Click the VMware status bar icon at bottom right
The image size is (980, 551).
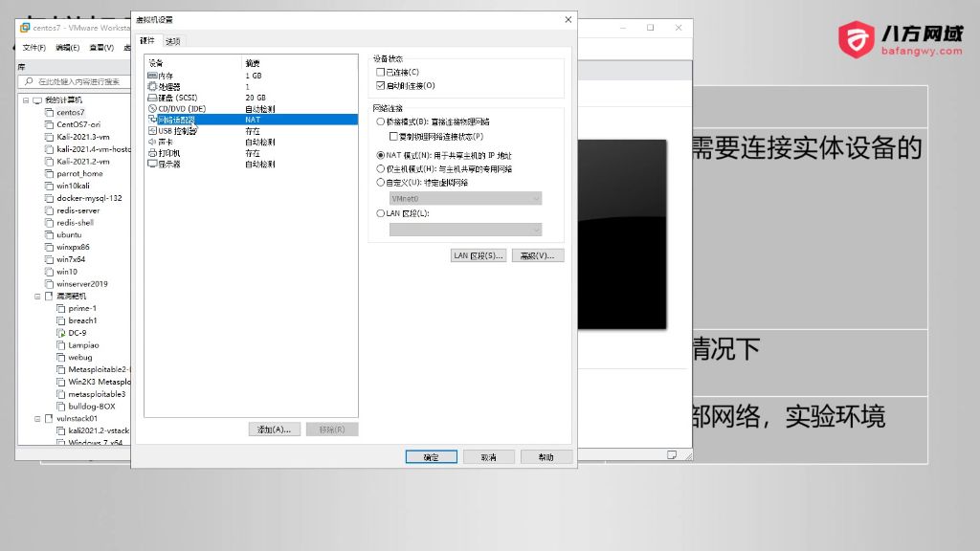click(x=672, y=454)
